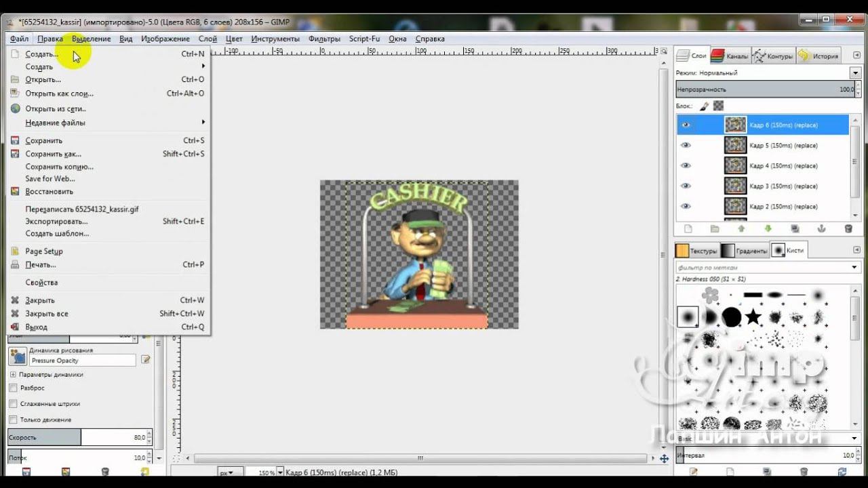The image size is (868, 488).
Task: Delete the selected layer with the trash icon
Action: (848, 229)
